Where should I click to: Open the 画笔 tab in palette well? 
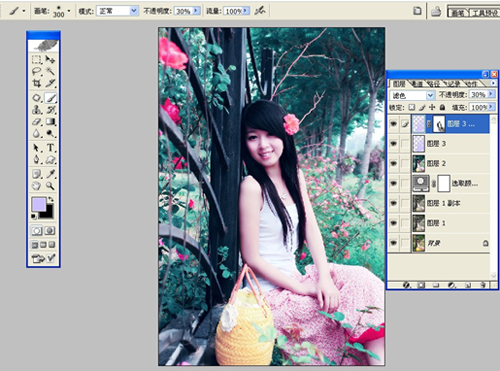point(458,13)
